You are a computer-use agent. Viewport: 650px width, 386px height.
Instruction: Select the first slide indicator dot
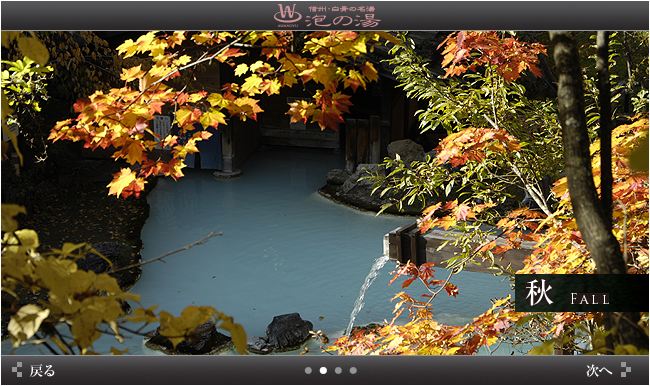click(308, 370)
